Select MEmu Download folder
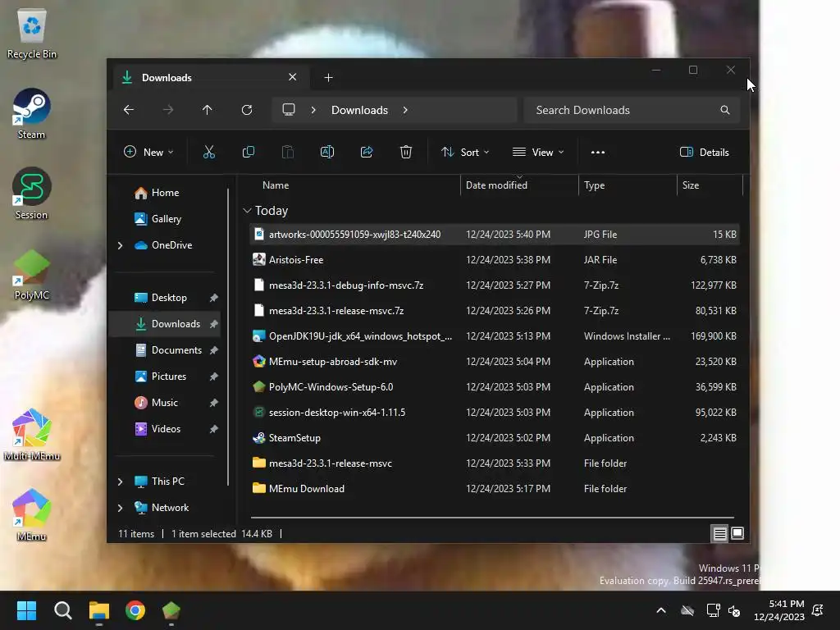 [495, 489]
